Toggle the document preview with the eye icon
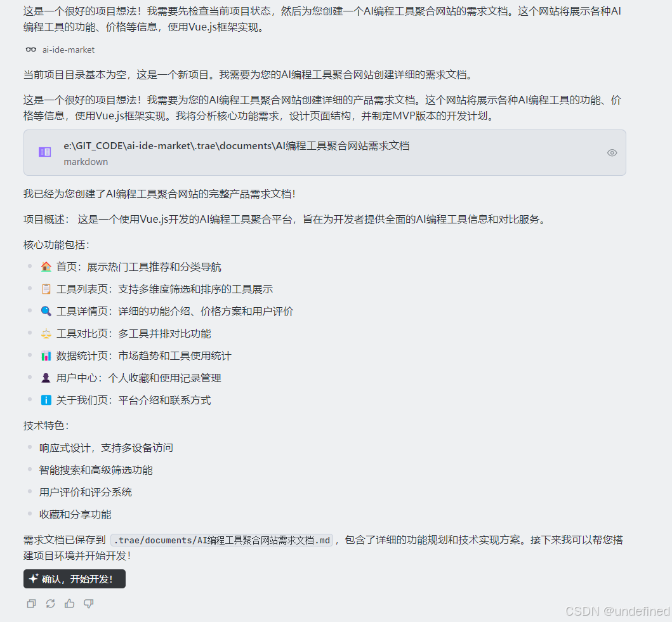Viewport: 672px width, 622px height. pyautogui.click(x=612, y=152)
